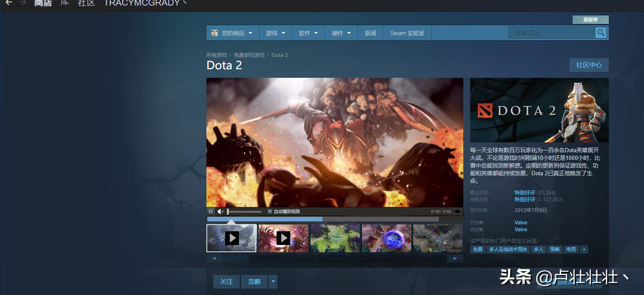Image resolution: width=644 pixels, height=295 pixels.
Task: Play the first trailer thumbnail
Action: pyautogui.click(x=232, y=238)
